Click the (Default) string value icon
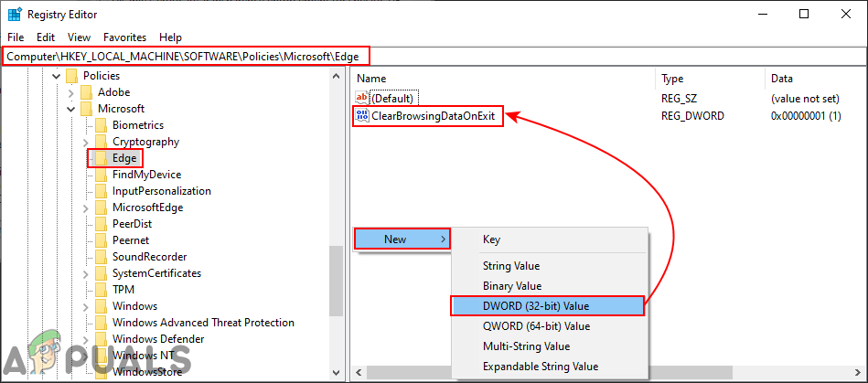The image size is (868, 383). pyautogui.click(x=362, y=98)
